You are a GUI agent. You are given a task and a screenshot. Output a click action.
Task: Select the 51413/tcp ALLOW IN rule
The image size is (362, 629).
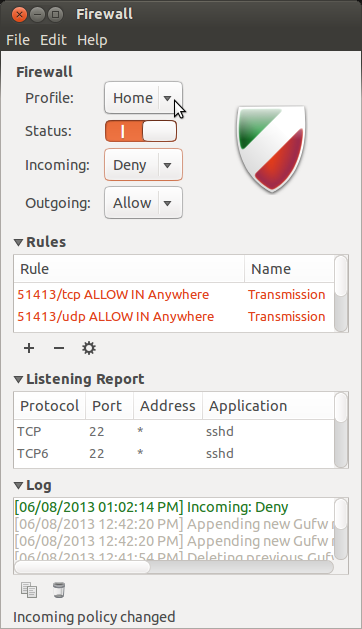point(174,294)
